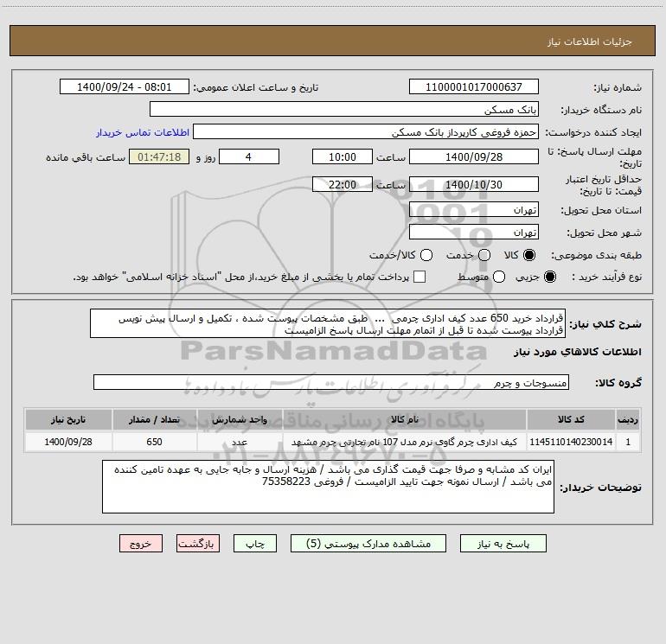Click the delivery province field تهران
Image resolution: width=666 pixels, height=644 pixels.
pos(474,210)
